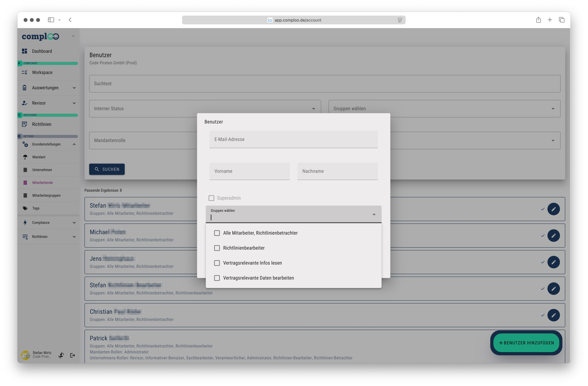
Task: Open browser sidebar options chevron
Action: pyautogui.click(x=60, y=20)
